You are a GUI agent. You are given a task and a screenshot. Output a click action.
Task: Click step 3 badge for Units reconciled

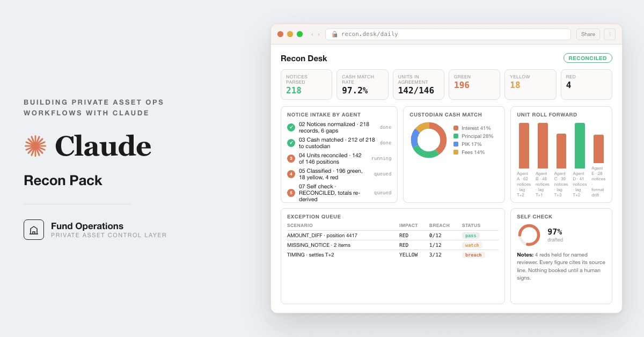click(291, 158)
